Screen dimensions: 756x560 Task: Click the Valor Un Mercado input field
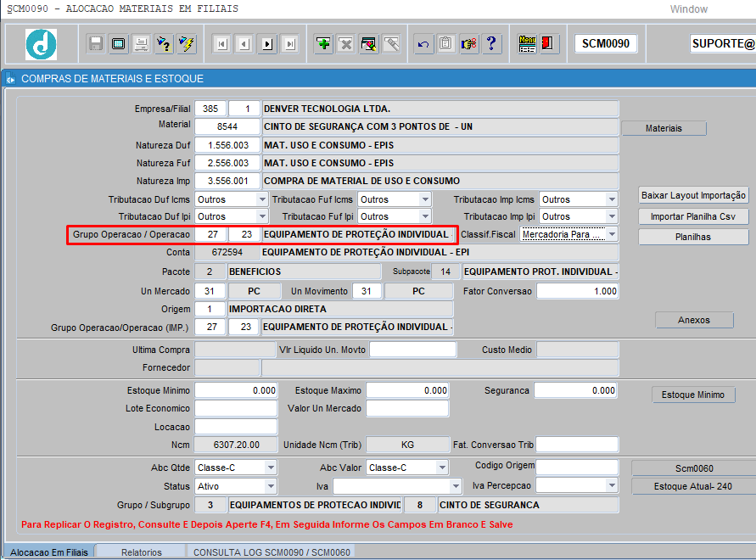(407, 408)
